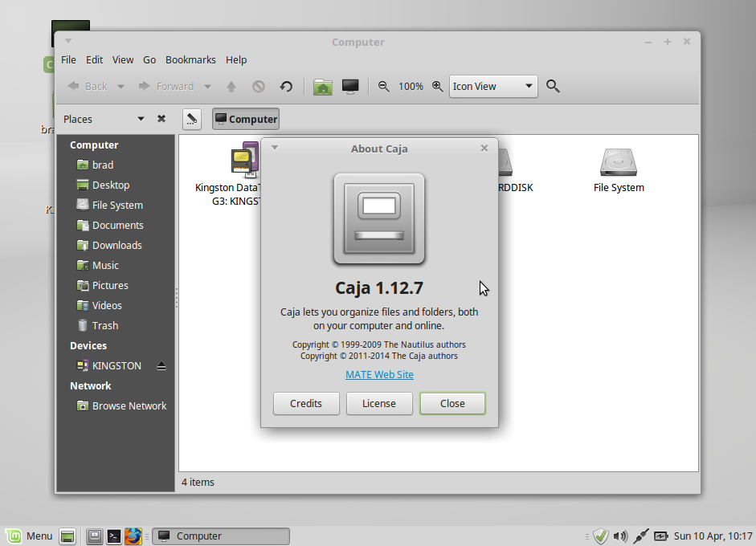Switch to Computer window in taskbar
Viewport: 756px width, 546px height.
[x=221, y=536]
